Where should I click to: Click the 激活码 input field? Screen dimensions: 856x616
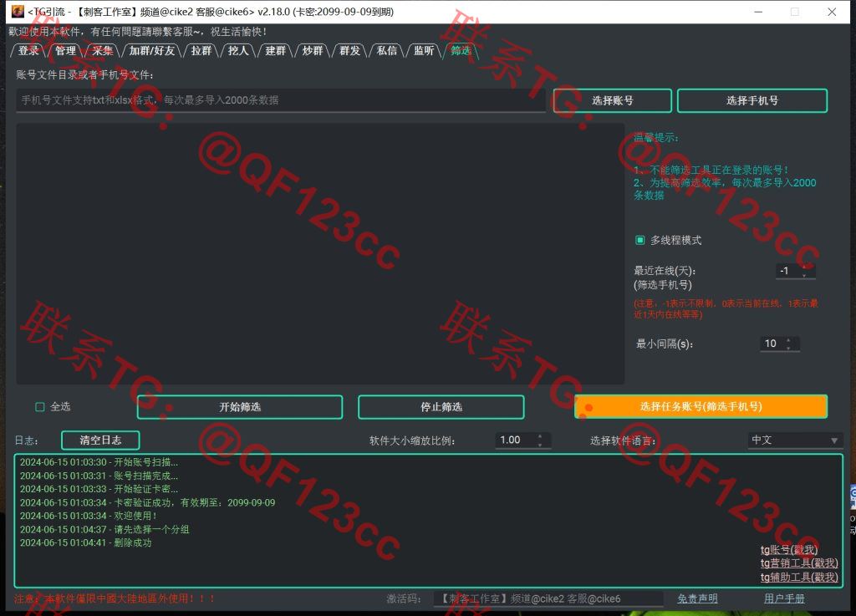pos(548,598)
